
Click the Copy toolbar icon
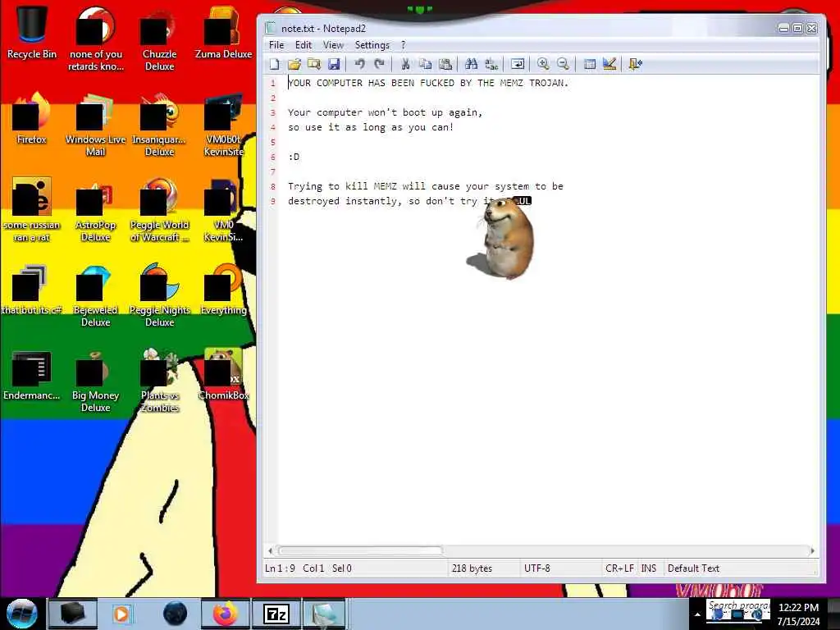click(x=426, y=64)
